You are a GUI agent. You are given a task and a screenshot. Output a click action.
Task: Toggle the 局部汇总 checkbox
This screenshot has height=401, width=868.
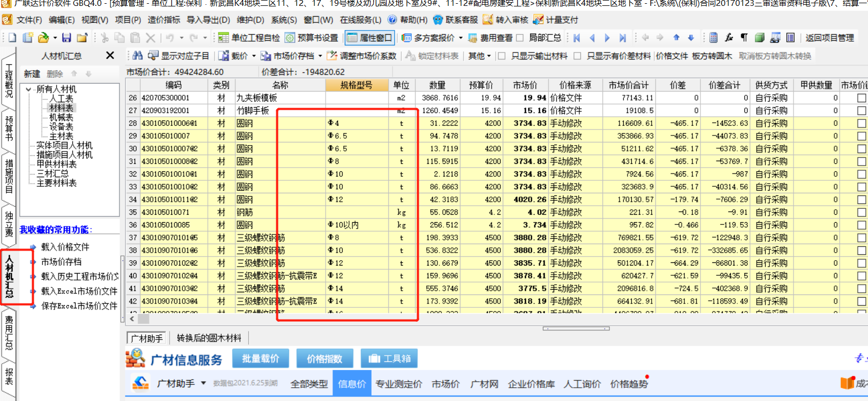click(x=519, y=37)
